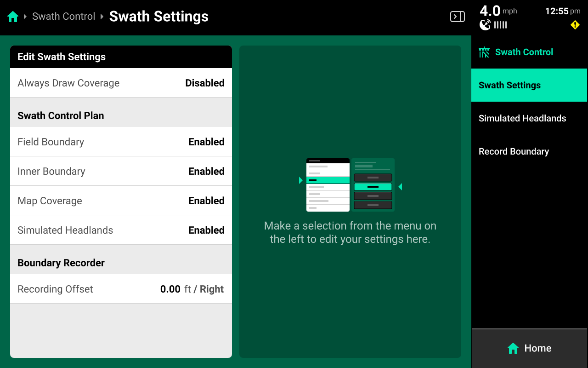Go back to Swath Control breadcrumb
This screenshot has width=588, height=368.
point(63,17)
